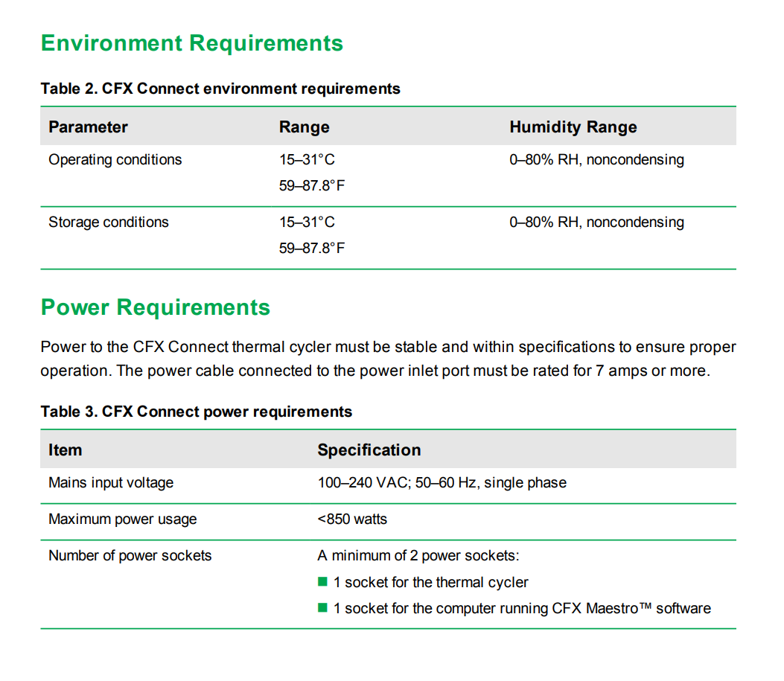Click the "Operating conditions" row label
784x681 pixels.
(115, 159)
